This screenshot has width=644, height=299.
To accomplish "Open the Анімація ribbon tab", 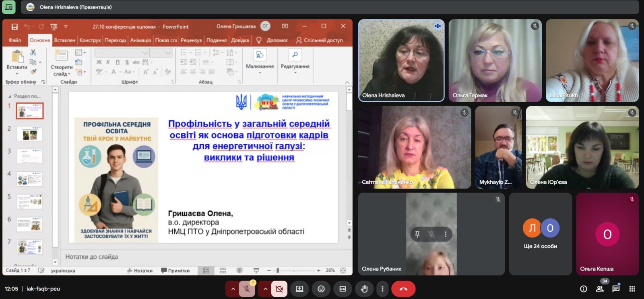I will click(x=140, y=40).
